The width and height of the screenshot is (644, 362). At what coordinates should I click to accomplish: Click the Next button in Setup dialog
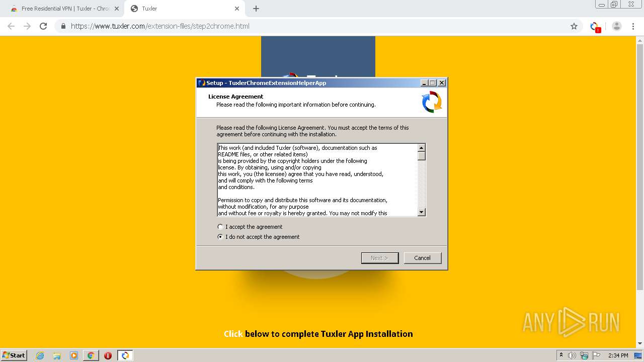pyautogui.click(x=380, y=258)
